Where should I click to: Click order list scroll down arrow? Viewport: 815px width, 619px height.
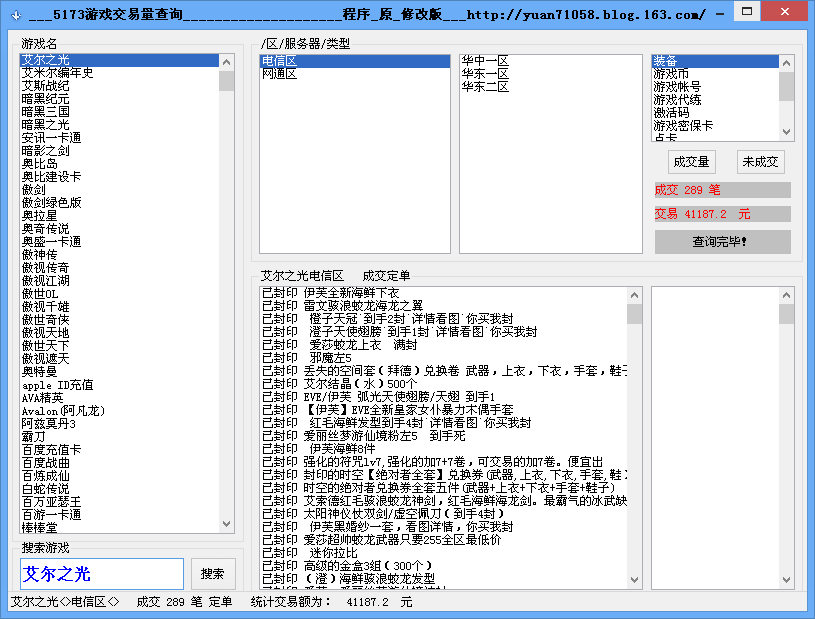coord(635,580)
